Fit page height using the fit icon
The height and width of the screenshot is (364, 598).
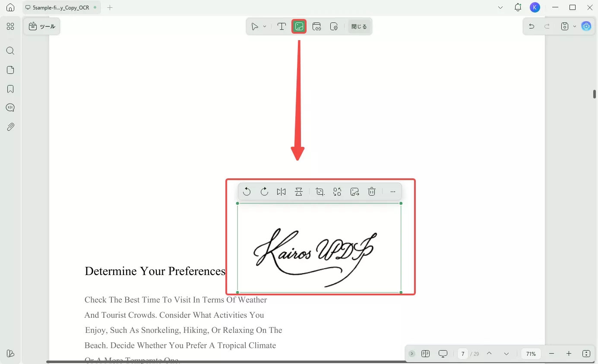[586, 354]
